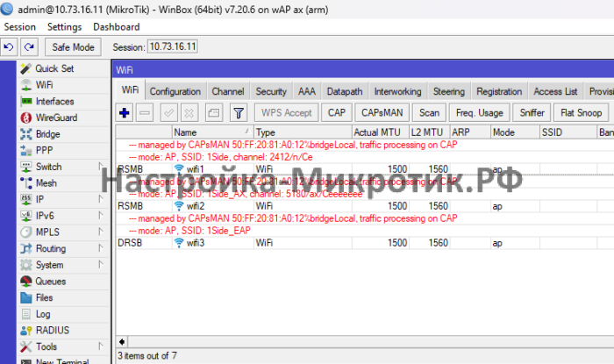Viewport: 614px width, 364px height.
Task: Click the Enable checkmark icon
Action: point(168,113)
